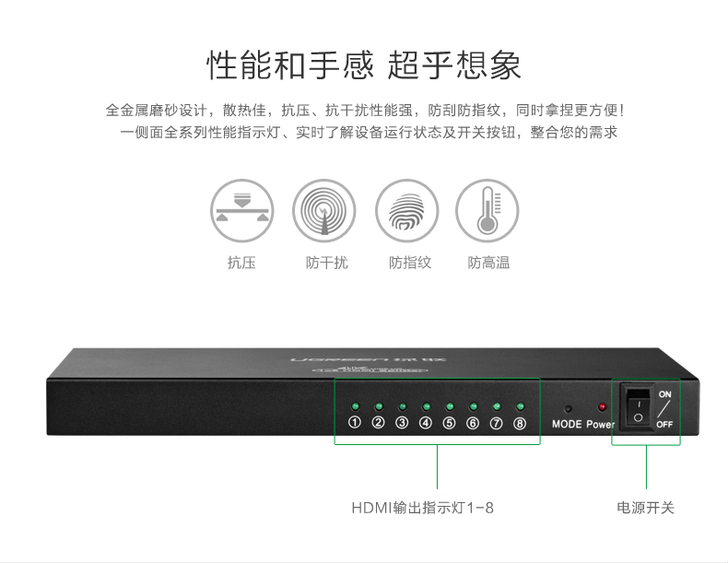Click the description line starting 全金属磨砂设计

366,111
